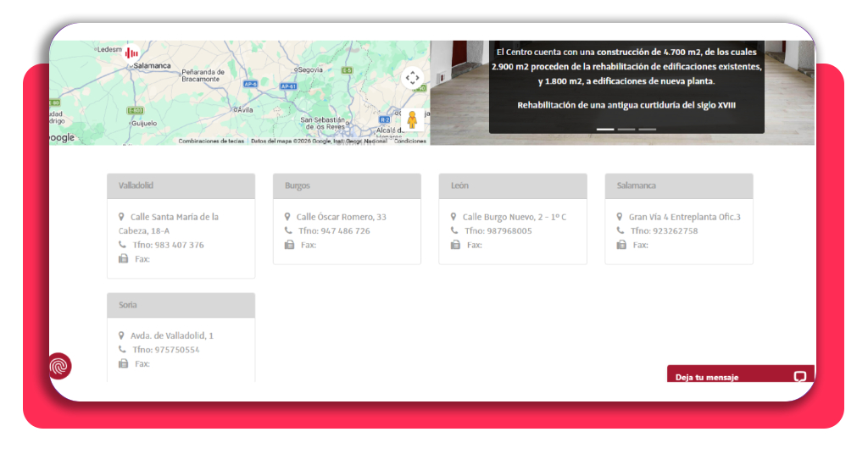The width and height of the screenshot is (868, 454).
Task: Click the fingerprint cookie settings icon
Action: pyautogui.click(x=60, y=366)
